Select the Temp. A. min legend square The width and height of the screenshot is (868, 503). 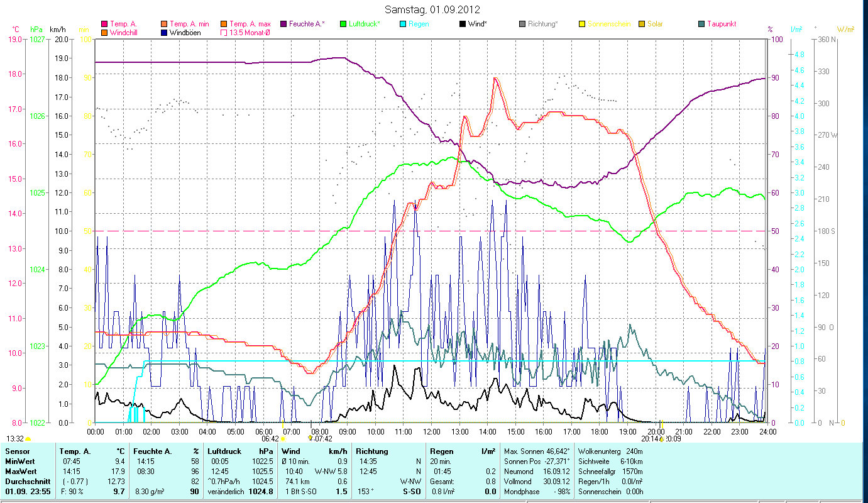[x=164, y=24]
